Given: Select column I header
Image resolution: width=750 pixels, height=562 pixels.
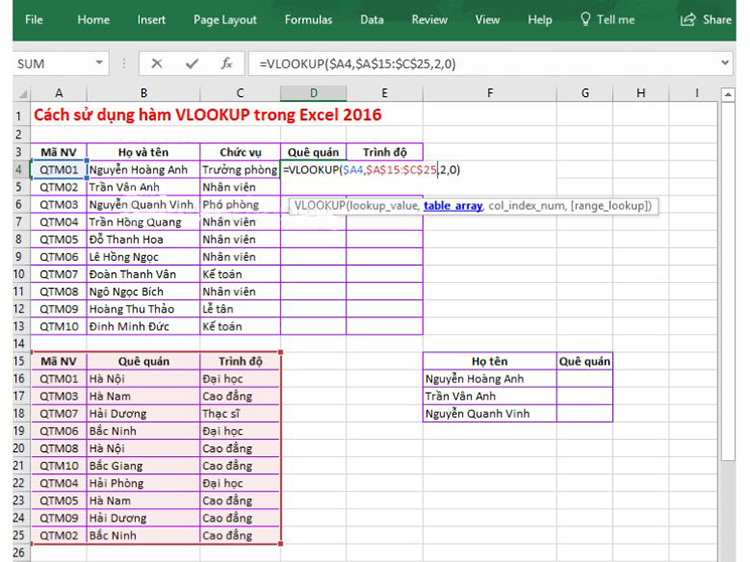Looking at the screenshot, I should 696,93.
